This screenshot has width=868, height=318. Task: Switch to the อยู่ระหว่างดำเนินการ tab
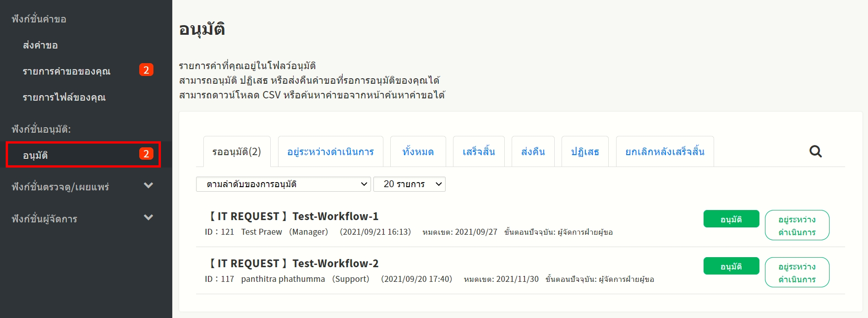tap(330, 152)
